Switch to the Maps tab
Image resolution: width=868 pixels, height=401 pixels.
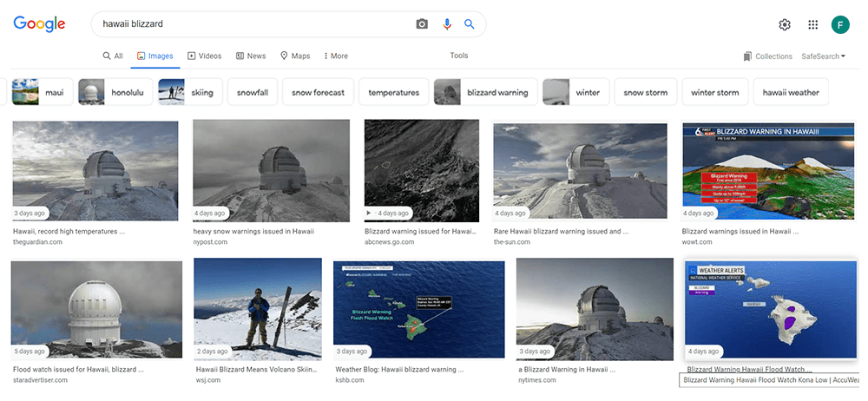pyautogui.click(x=295, y=56)
